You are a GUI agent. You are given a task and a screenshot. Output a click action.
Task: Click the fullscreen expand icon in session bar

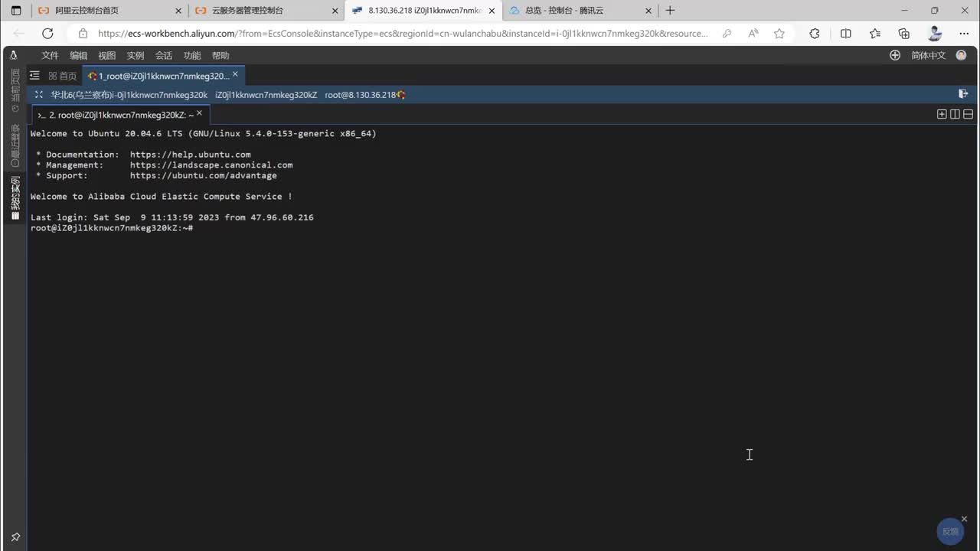point(39,95)
